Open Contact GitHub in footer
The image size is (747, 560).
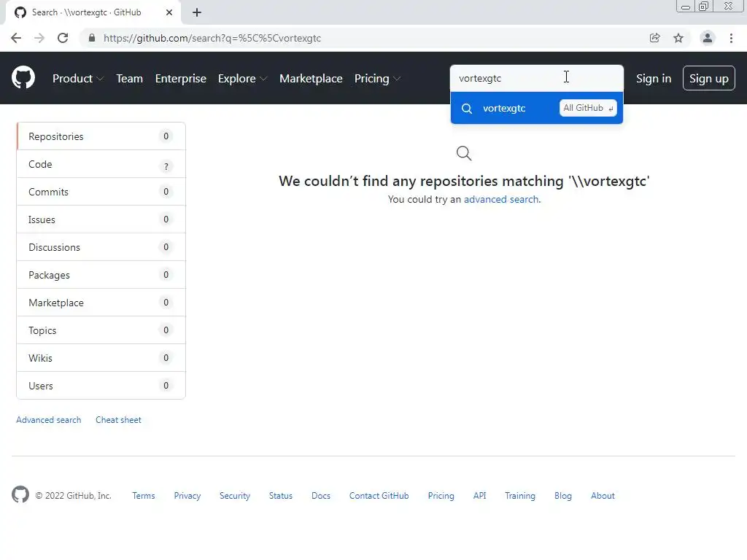[x=379, y=495]
